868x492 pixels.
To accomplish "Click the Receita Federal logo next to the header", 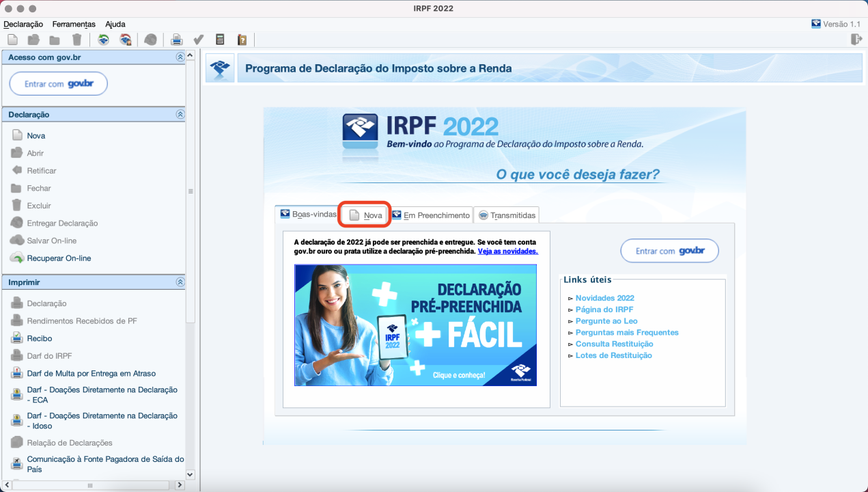I will pos(219,67).
